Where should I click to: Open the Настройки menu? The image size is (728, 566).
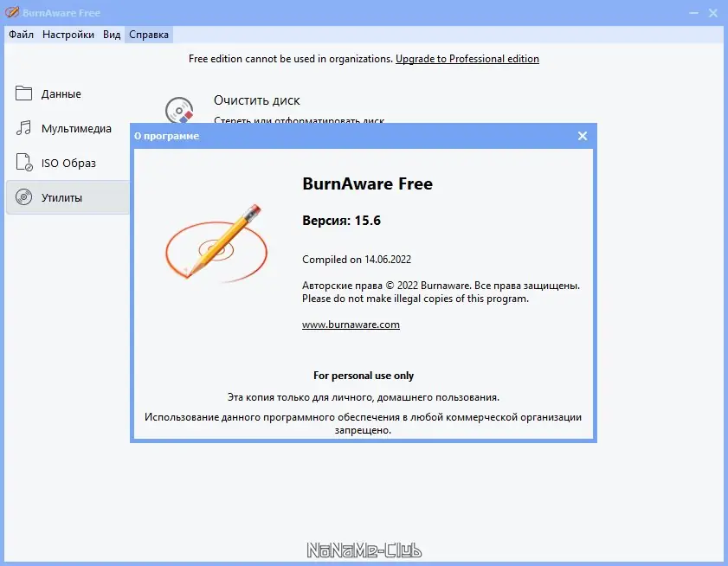68,35
